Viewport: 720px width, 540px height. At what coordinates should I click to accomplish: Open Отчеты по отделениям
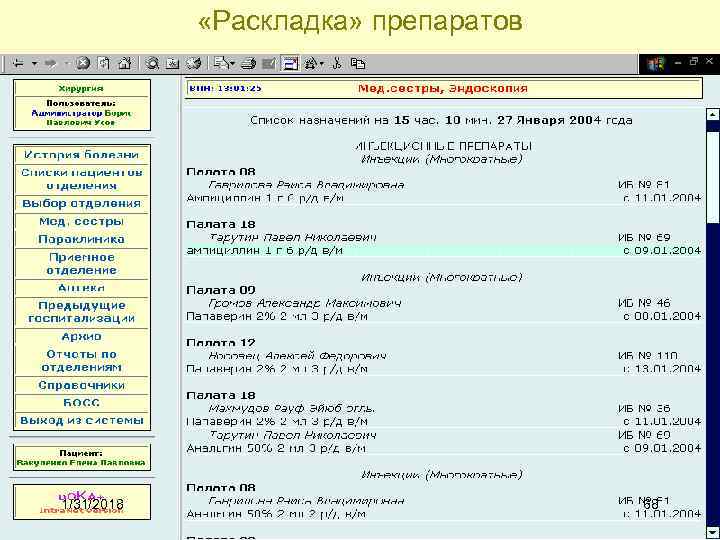82,360
